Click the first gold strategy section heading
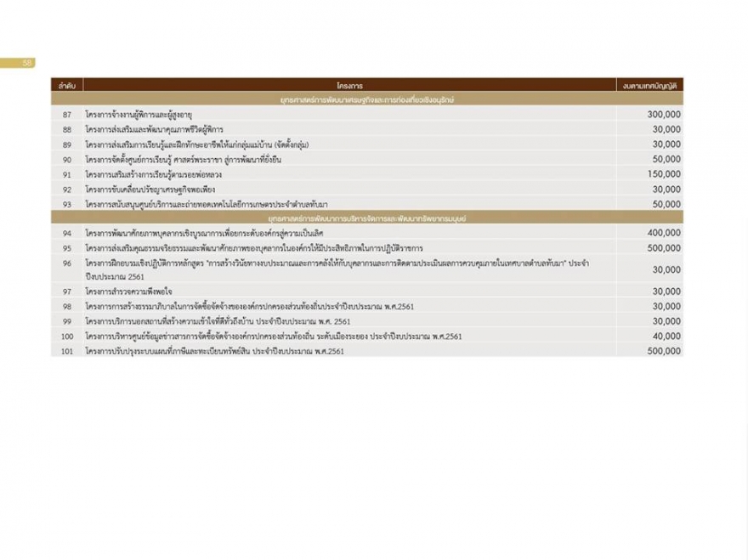This screenshot has height=560, width=748. tap(367, 99)
